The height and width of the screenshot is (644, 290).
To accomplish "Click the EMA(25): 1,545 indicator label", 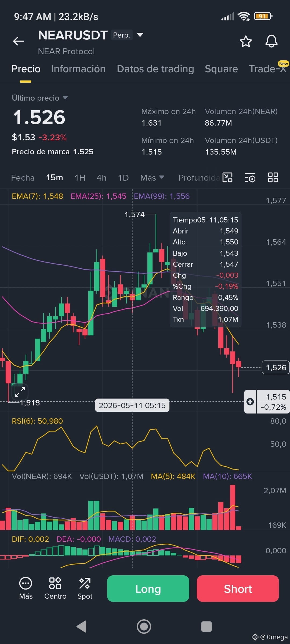I will pyautogui.click(x=98, y=196).
